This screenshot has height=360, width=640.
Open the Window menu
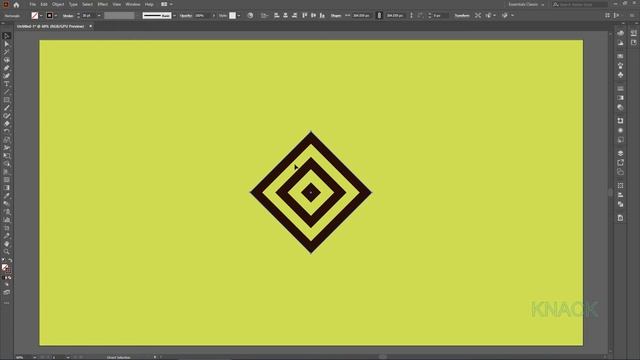point(133,4)
